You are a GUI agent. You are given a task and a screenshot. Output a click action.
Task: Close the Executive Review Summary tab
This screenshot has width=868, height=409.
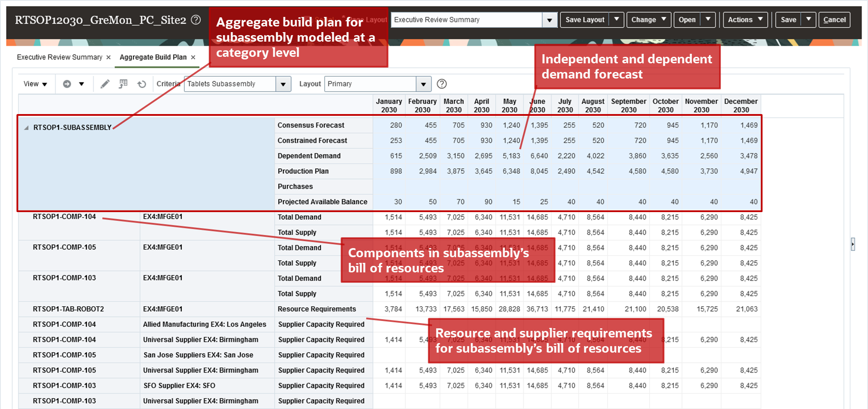click(108, 57)
